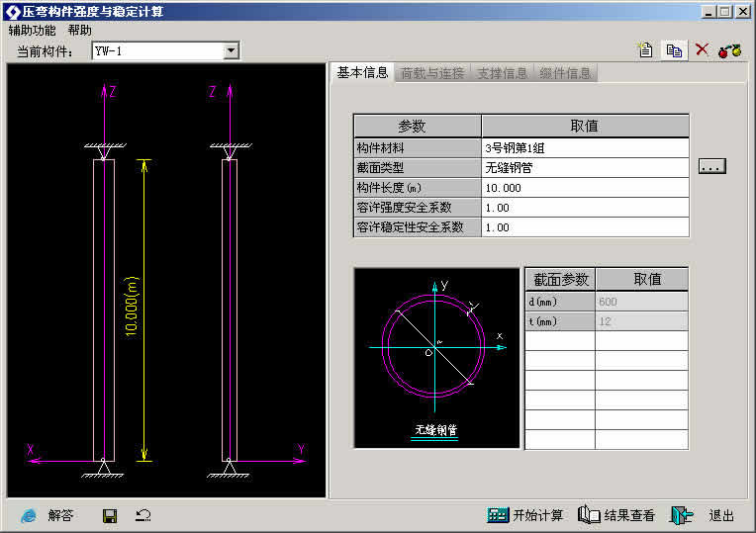Click the 截面参数 column header
This screenshot has height=533, width=756.
pos(560,280)
